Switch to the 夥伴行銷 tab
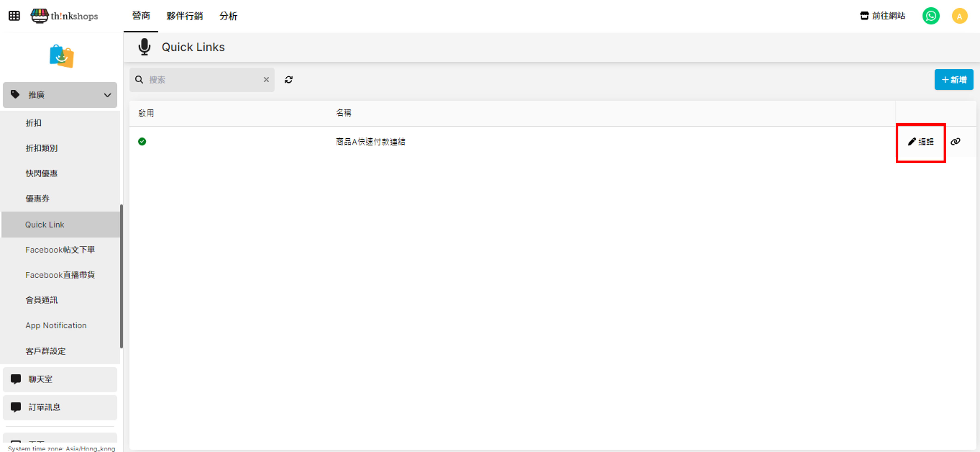Image resolution: width=980 pixels, height=452 pixels. 185,16
